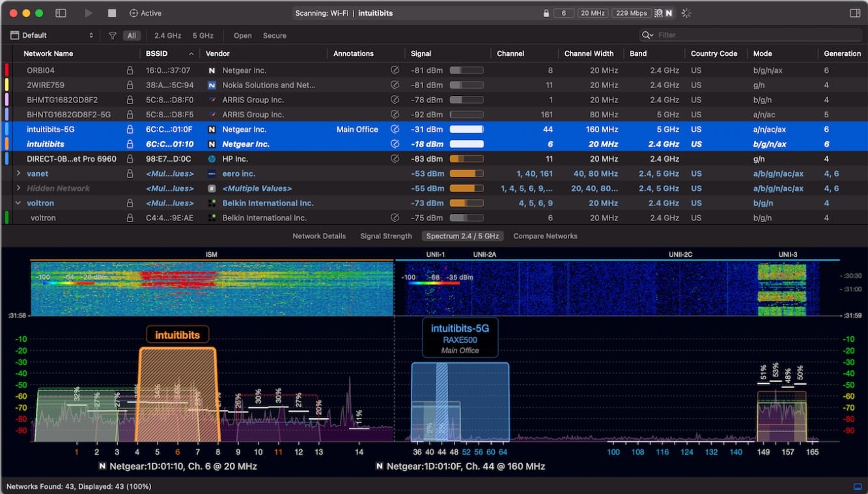Click the Networks Found status text
The image size is (868, 494).
tap(79, 486)
